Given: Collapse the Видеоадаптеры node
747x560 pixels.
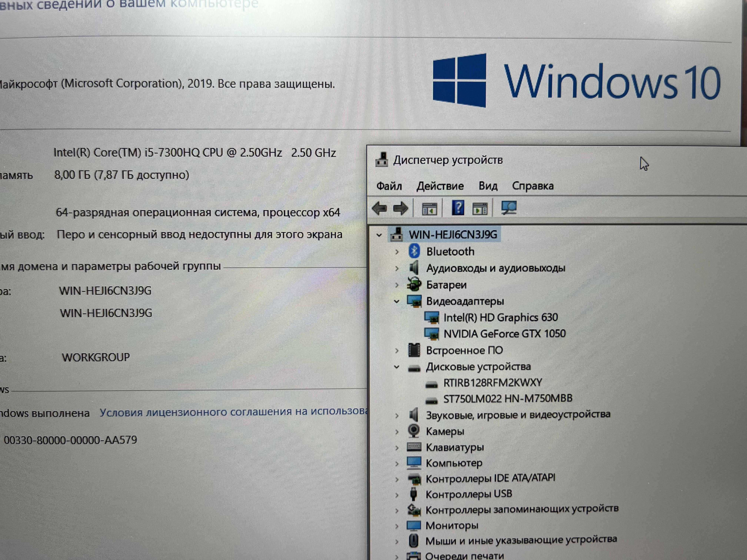Looking at the screenshot, I should 397,301.
